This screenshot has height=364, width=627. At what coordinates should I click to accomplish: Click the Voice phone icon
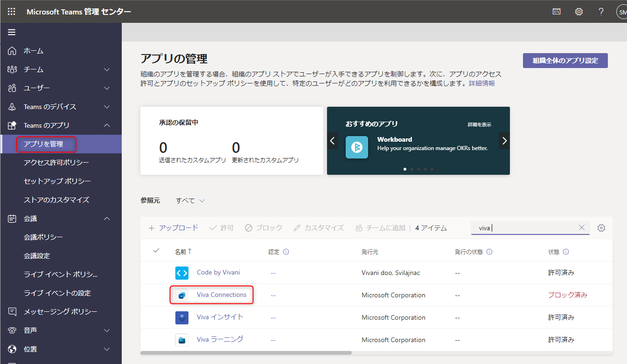click(12, 330)
